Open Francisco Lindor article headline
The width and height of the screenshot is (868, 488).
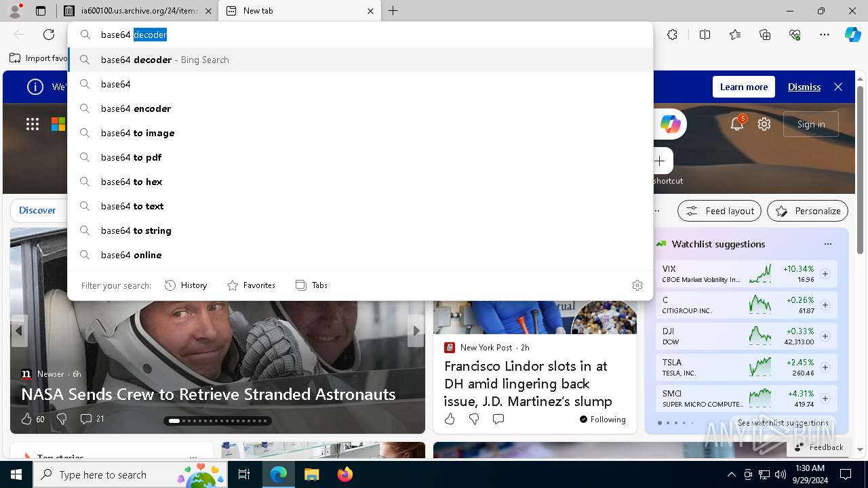pyautogui.click(x=528, y=384)
